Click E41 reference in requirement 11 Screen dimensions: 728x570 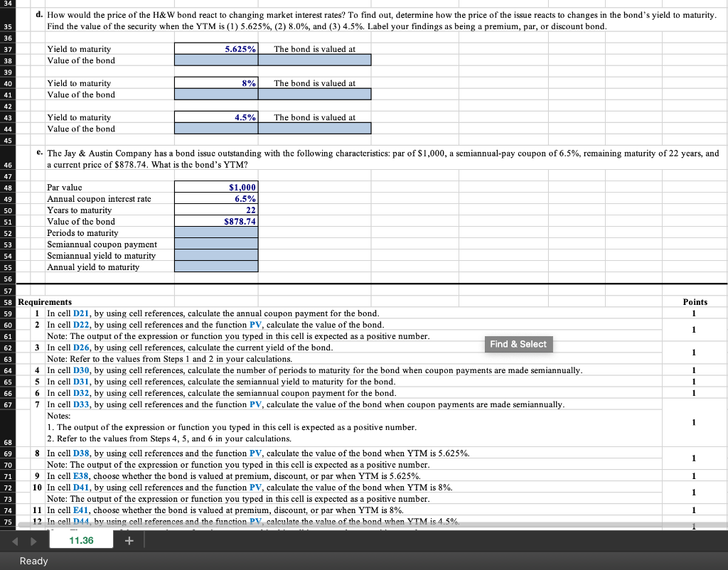coord(81,510)
